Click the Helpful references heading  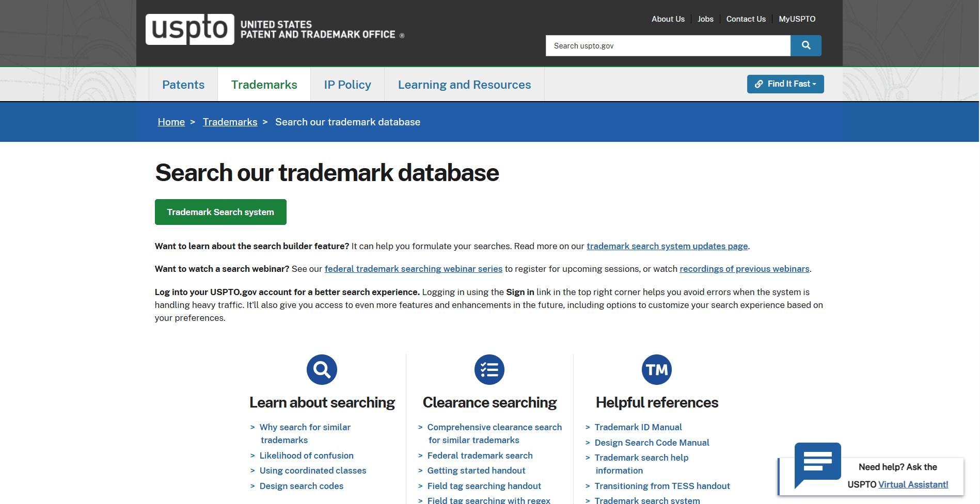(x=657, y=402)
